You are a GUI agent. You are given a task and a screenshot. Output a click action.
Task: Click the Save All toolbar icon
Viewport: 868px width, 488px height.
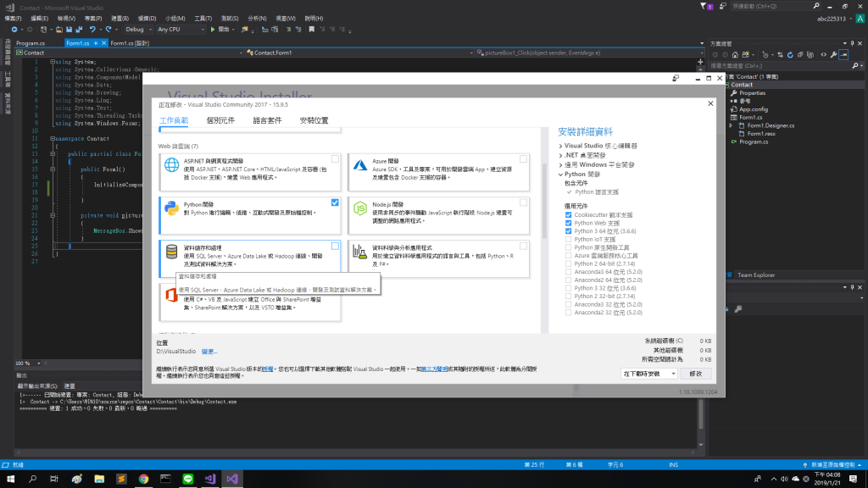(79, 30)
